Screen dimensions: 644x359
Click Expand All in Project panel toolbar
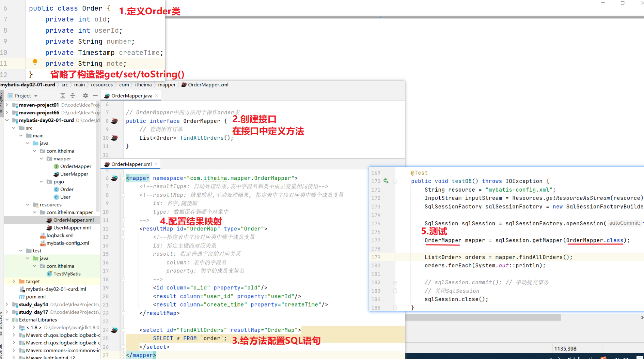point(63,96)
